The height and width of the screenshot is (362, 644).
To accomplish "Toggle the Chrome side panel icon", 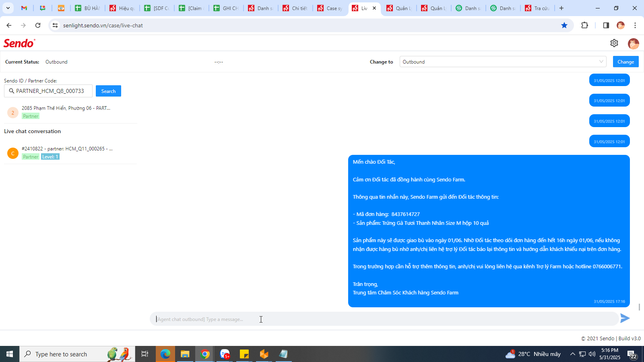I will (606, 25).
